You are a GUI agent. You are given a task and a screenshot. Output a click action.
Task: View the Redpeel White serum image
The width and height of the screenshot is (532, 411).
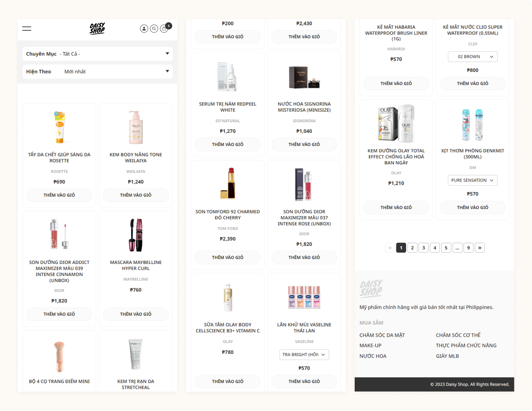coord(228,77)
